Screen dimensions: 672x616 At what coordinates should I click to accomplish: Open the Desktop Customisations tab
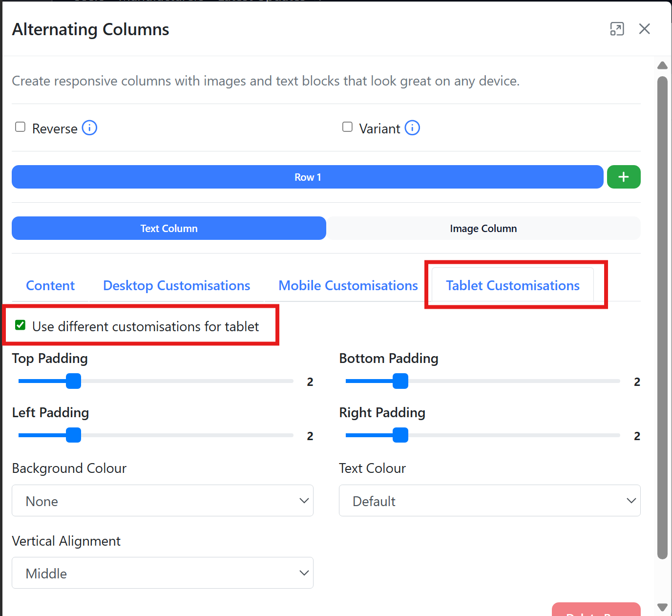(x=176, y=286)
